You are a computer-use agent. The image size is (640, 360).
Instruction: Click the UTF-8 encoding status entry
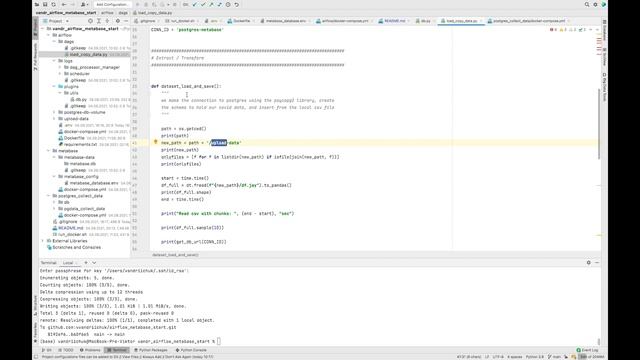pos(498,357)
